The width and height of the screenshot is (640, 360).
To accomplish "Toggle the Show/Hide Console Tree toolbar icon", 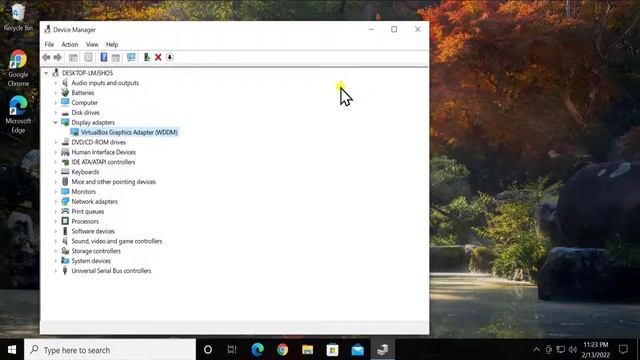I will click(x=73, y=58).
